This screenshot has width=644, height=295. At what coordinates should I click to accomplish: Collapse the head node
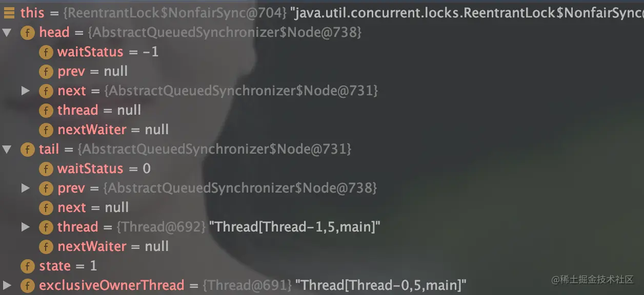pyautogui.click(x=7, y=33)
